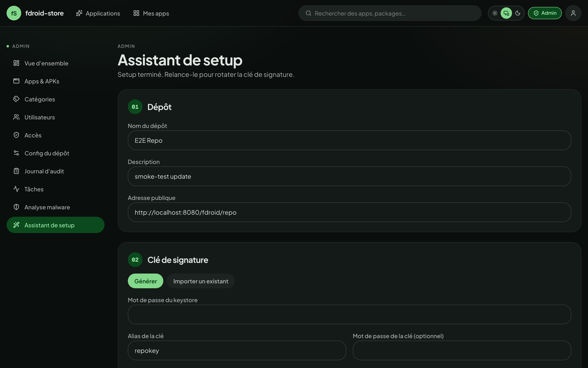Click the 'Setup terminé' subtitle text
This screenshot has width=588, height=368.
tap(206, 74)
